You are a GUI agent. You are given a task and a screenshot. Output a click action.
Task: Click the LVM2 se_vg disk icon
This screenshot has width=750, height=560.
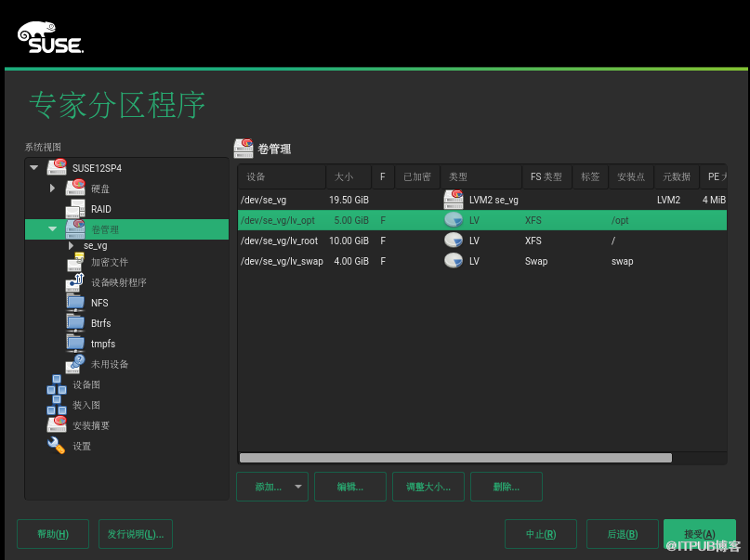pyautogui.click(x=453, y=200)
